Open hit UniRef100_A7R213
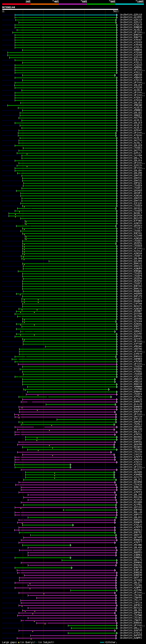The width and height of the screenshot is (146, 644). 131,72
